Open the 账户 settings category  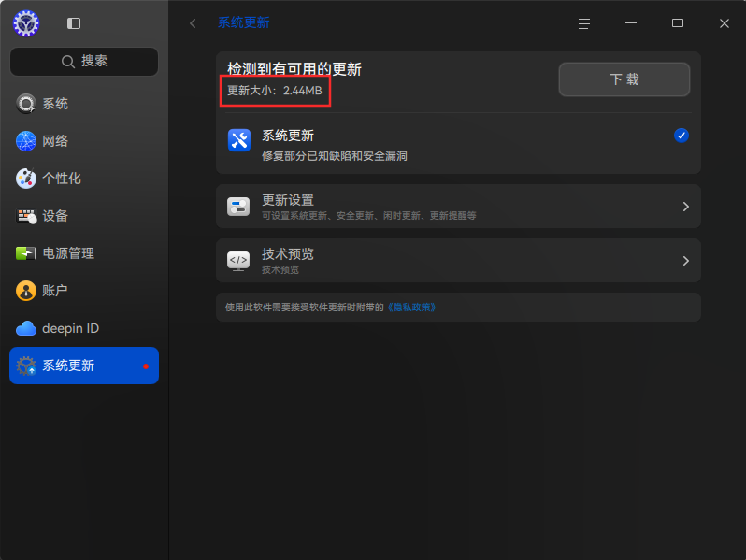click(x=84, y=291)
